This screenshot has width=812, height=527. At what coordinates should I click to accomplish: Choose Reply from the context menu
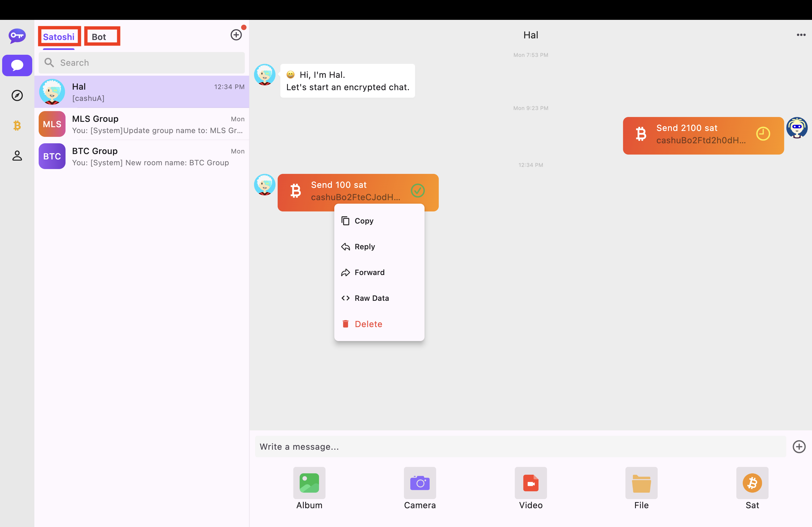pos(379,247)
